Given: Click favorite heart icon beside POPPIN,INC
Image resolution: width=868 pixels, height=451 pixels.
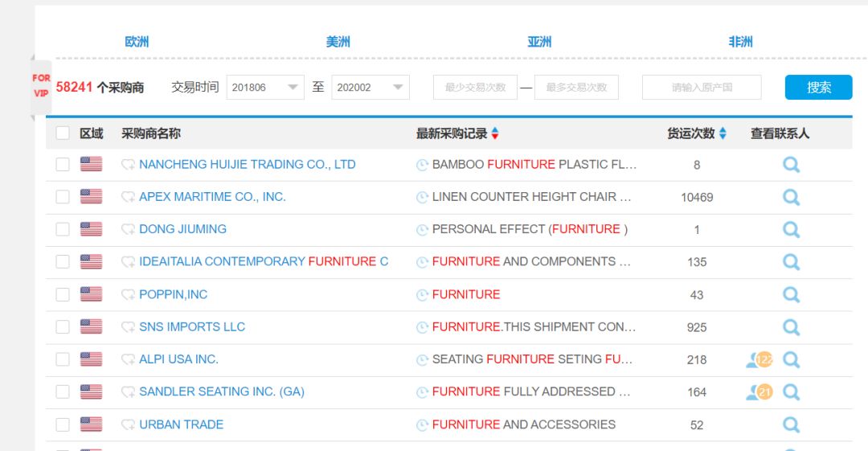Looking at the screenshot, I should pyautogui.click(x=128, y=295).
